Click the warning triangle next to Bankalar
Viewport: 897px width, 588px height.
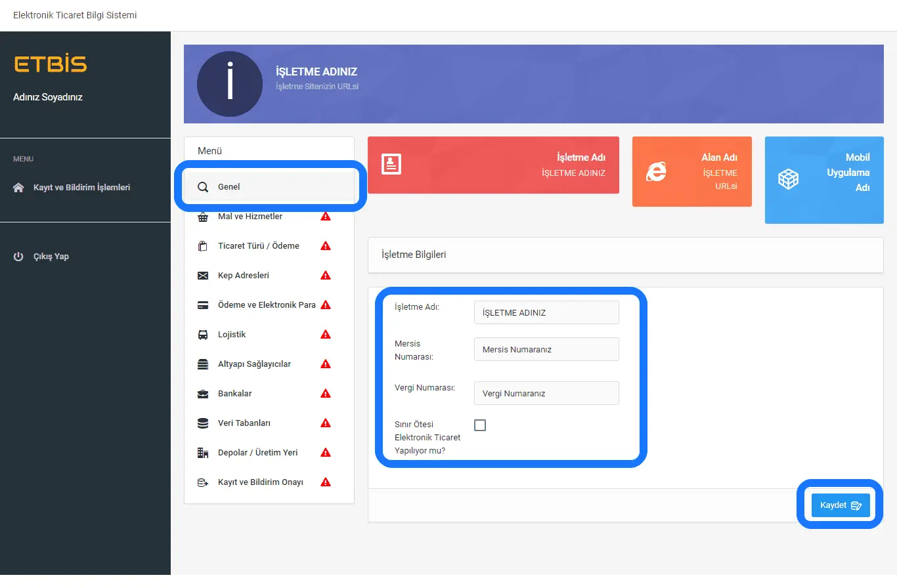pos(325,394)
